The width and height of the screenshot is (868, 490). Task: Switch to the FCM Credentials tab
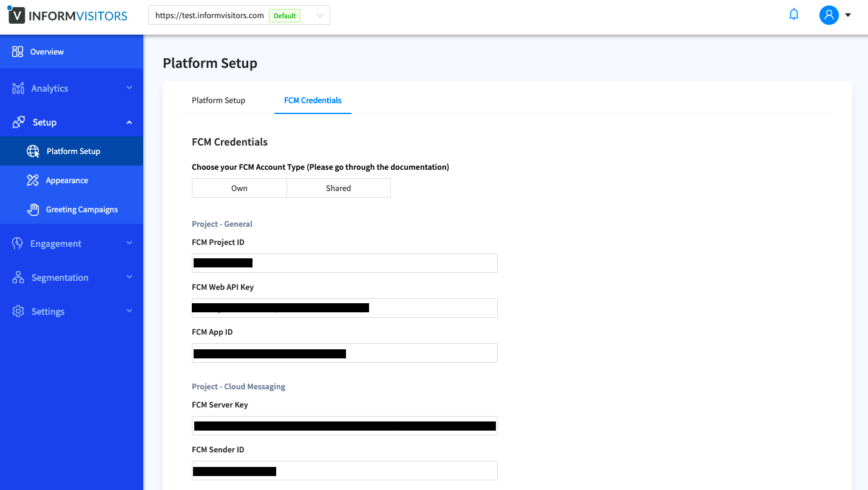tap(313, 101)
